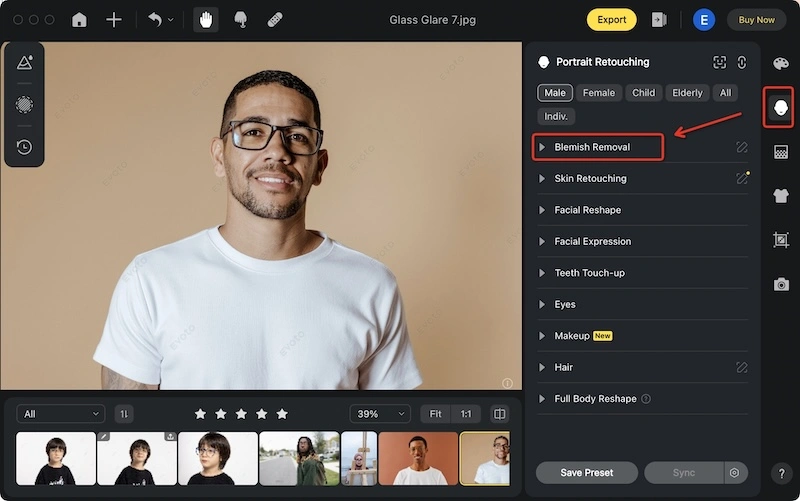
Task: Click the Save Preset button
Action: coord(587,473)
